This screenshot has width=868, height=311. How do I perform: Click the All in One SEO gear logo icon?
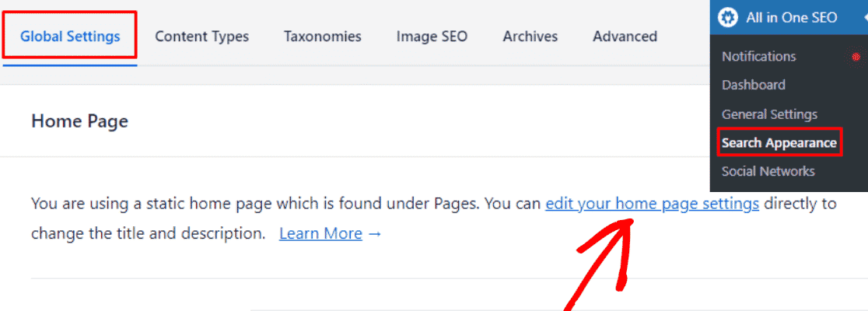click(x=729, y=18)
